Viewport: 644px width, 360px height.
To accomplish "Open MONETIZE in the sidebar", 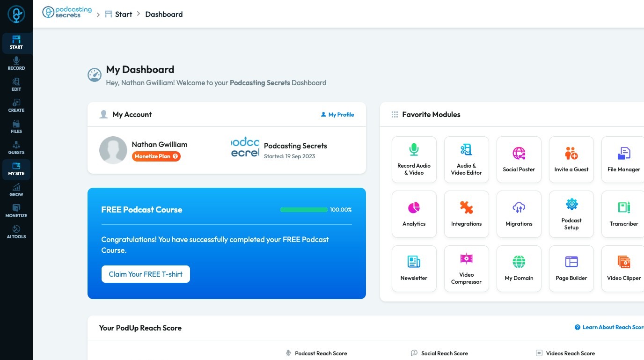I will point(16,212).
